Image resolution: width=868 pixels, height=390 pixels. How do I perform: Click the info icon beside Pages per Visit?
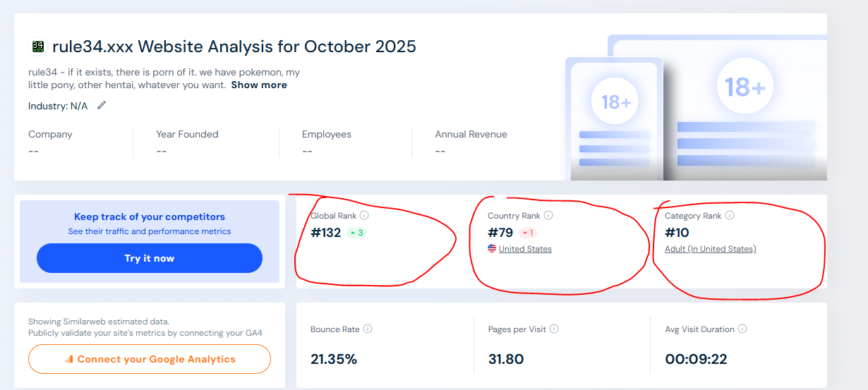point(554,329)
